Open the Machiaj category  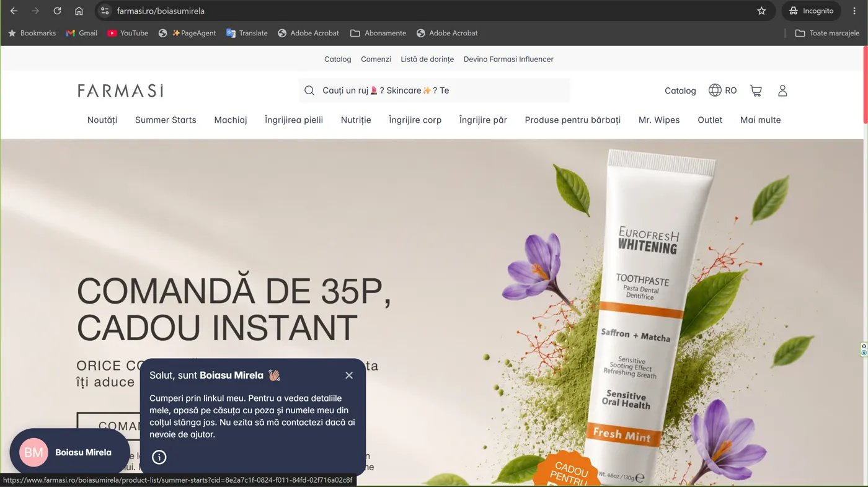click(231, 120)
